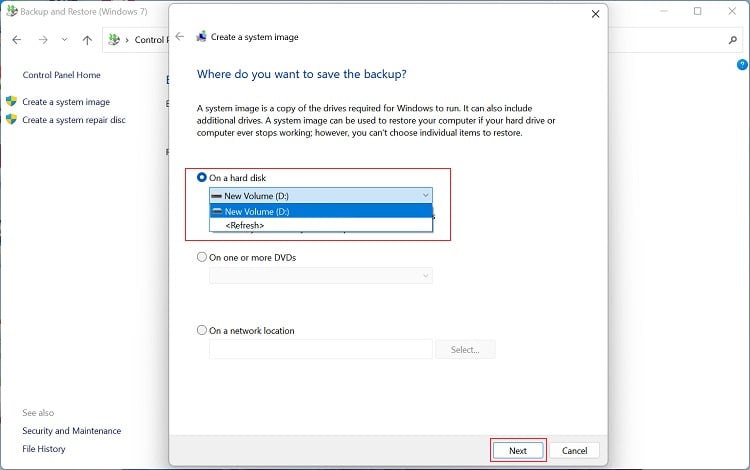The width and height of the screenshot is (750, 470).
Task: Click the shield icon beside Create a system repair disc
Action: [12, 120]
